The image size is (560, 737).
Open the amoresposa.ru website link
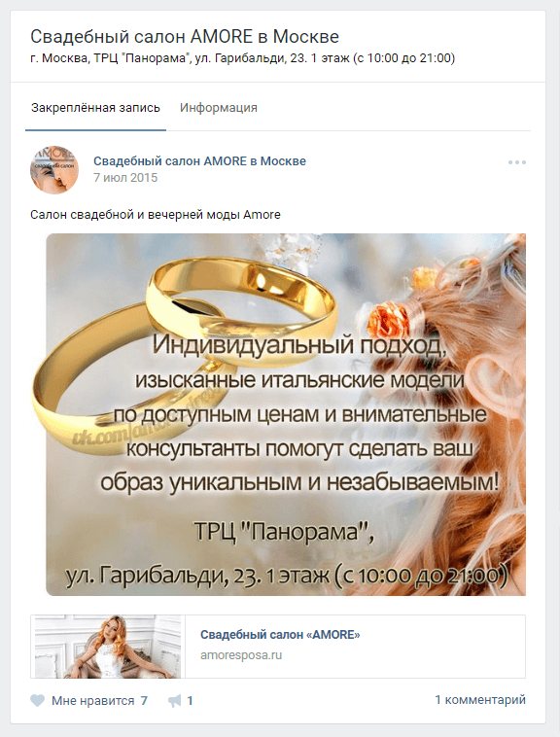pos(241,654)
